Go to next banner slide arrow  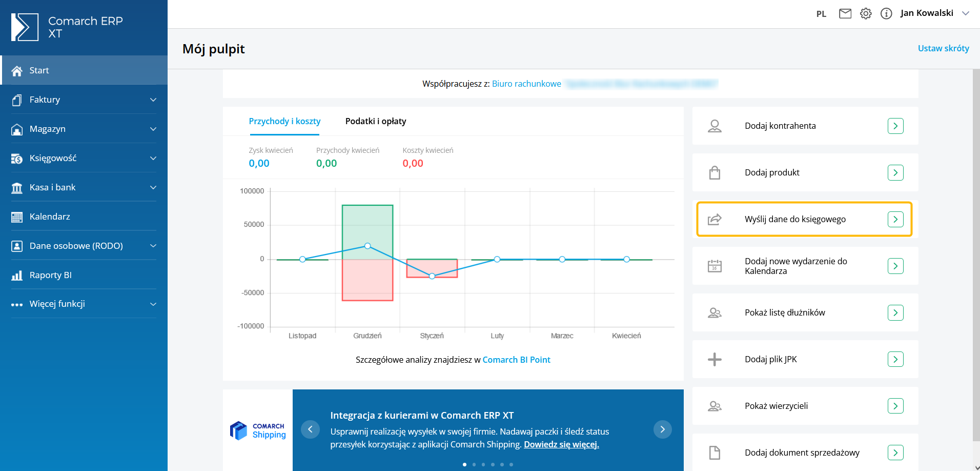(x=663, y=429)
